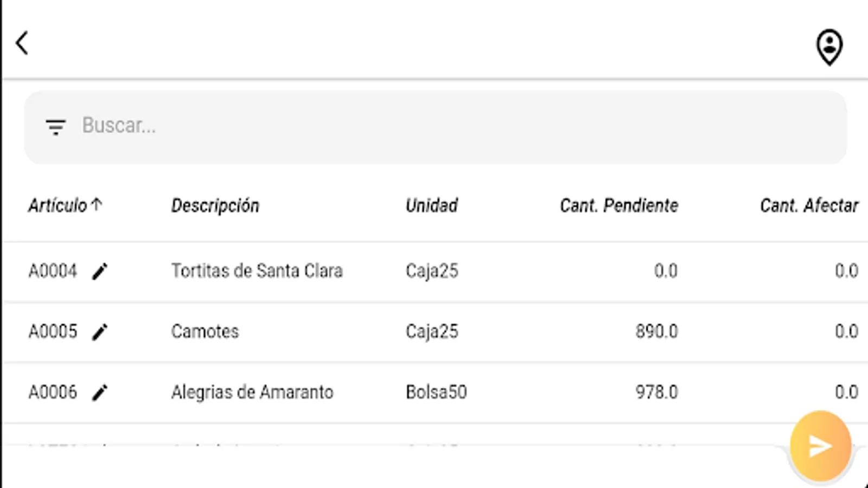Tap the pencil icon for A0006

click(100, 392)
